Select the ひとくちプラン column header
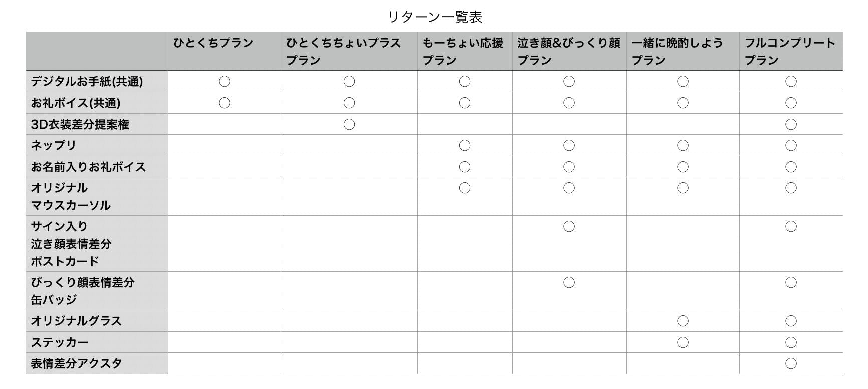Screen dimensions: 868x389 [214, 43]
